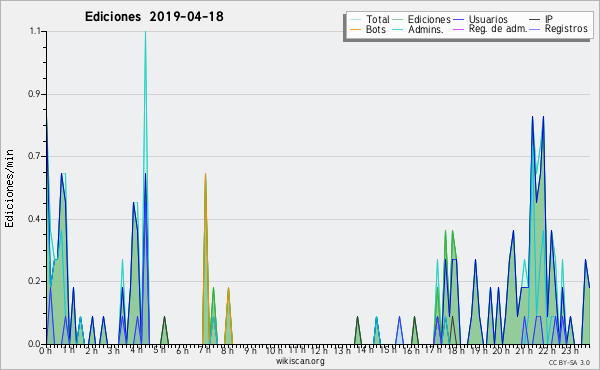600x370 pixels.
Task: Click the Reg. de adm. legend entry
Action: click(x=490, y=29)
